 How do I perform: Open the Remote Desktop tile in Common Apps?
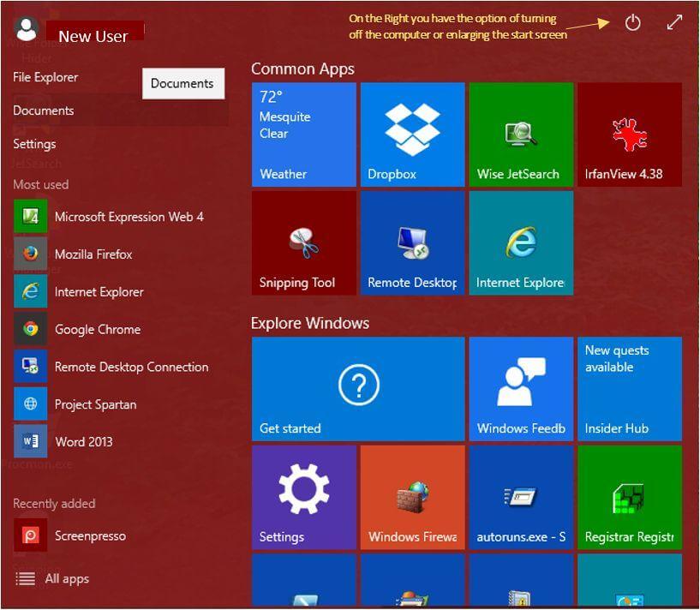coord(412,243)
